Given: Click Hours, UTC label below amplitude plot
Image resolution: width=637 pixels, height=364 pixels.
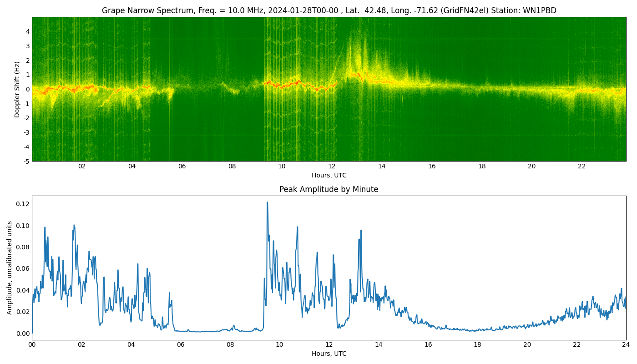Looking at the screenshot, I should (x=329, y=354).
